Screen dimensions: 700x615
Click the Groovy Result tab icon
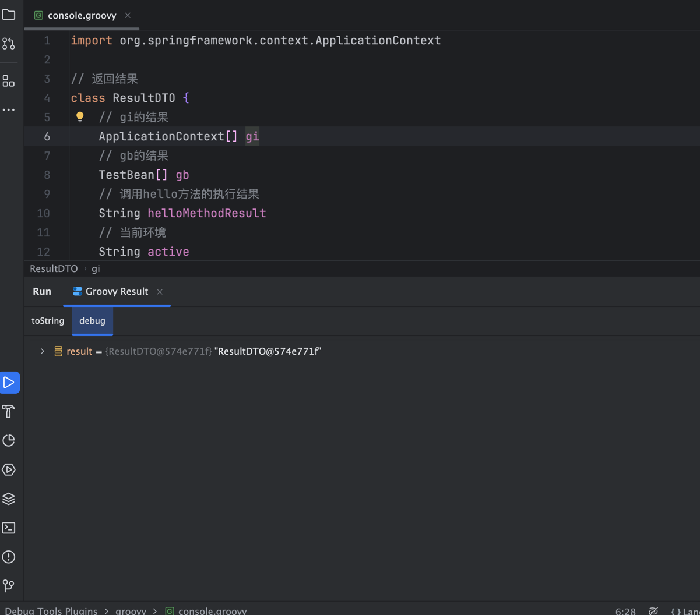tap(78, 291)
